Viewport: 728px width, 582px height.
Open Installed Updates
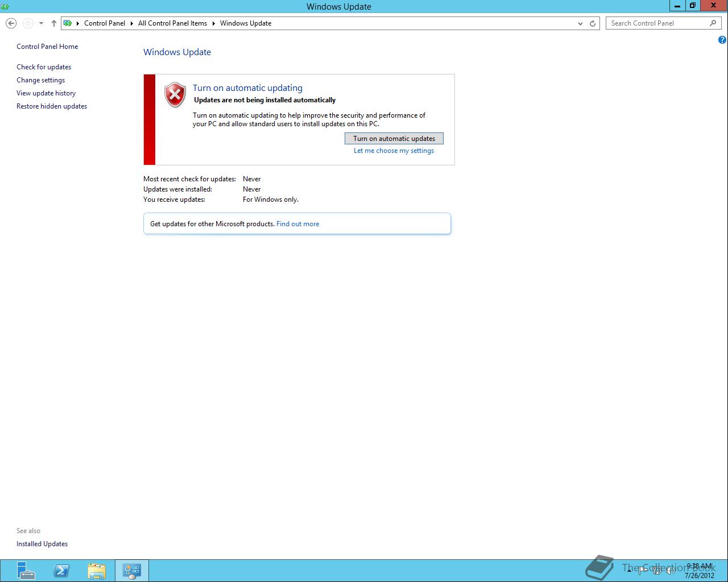coord(42,544)
